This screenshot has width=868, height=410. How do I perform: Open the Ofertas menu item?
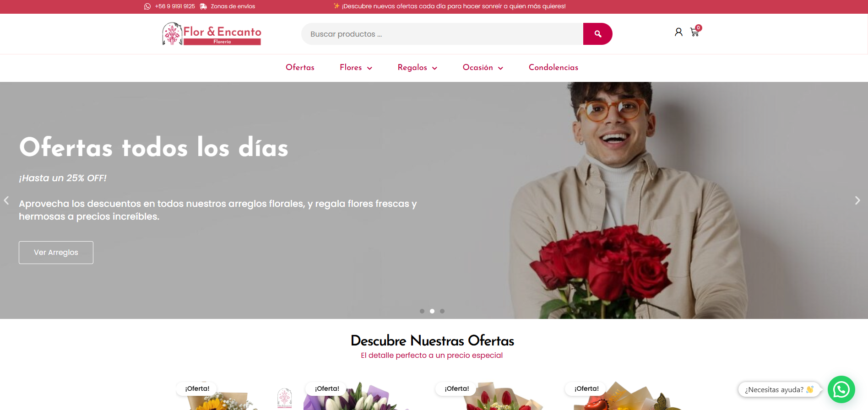(x=300, y=68)
